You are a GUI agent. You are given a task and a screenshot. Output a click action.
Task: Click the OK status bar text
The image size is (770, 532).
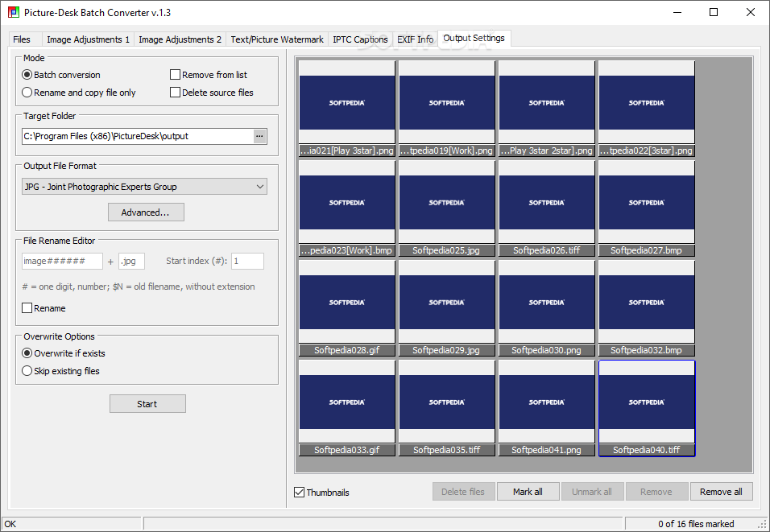(10, 524)
